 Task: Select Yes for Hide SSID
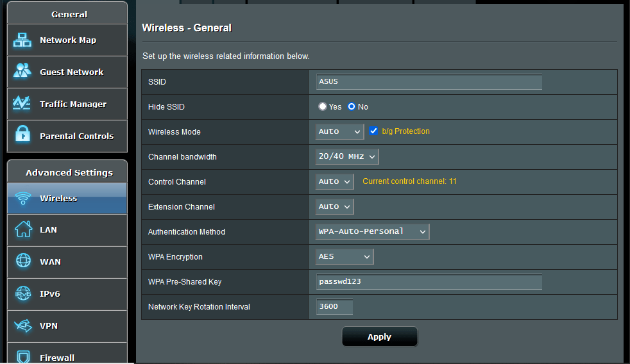pos(323,107)
